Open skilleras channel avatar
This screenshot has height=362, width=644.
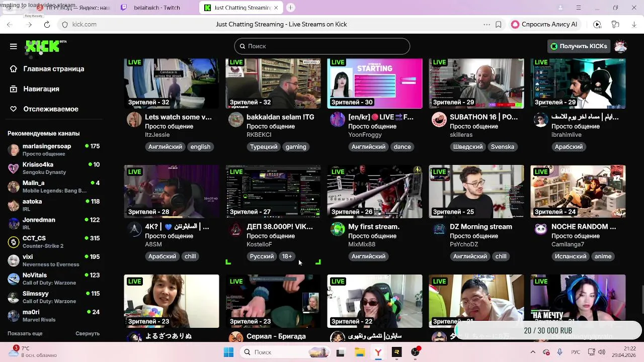439,120
